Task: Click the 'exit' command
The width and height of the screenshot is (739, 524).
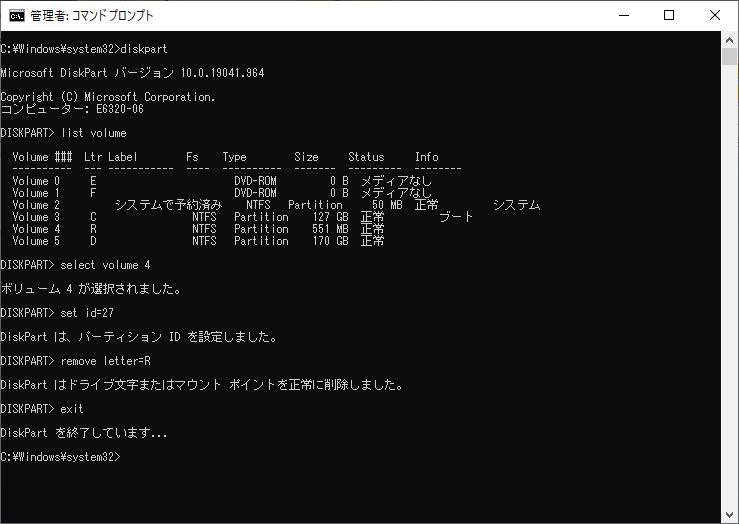Action: pos(72,409)
